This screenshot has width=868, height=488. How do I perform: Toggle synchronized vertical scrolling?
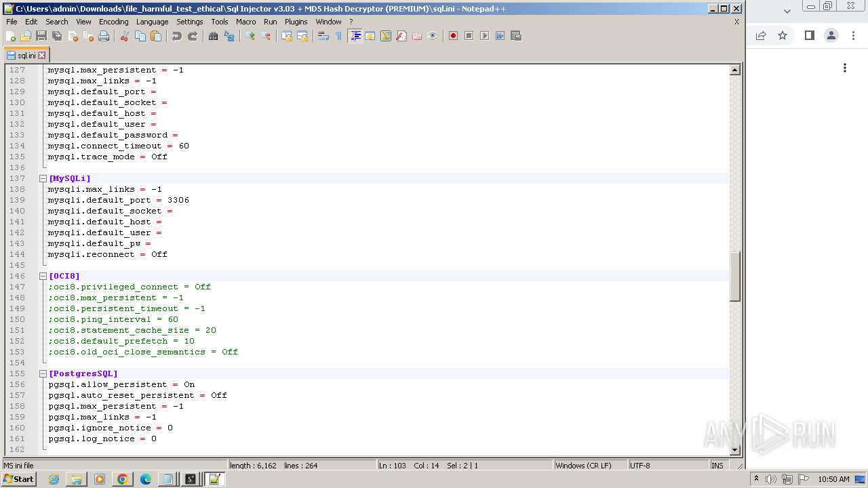pyautogui.click(x=287, y=36)
